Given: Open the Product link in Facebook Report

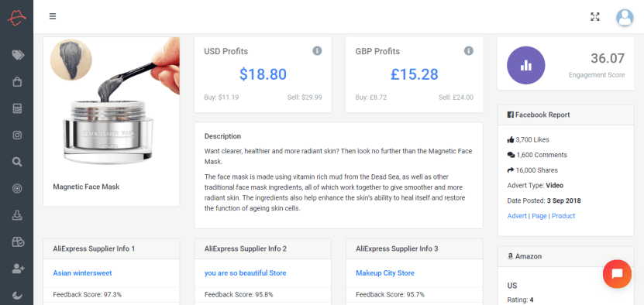Looking at the screenshot, I should coord(563,216).
